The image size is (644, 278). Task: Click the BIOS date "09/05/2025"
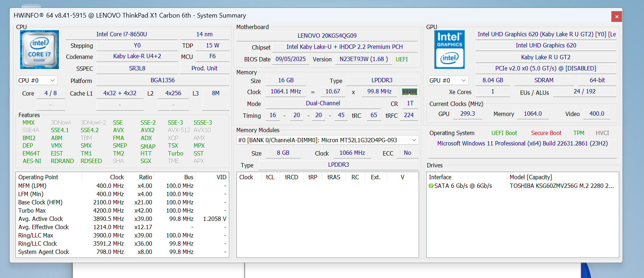pos(291,59)
